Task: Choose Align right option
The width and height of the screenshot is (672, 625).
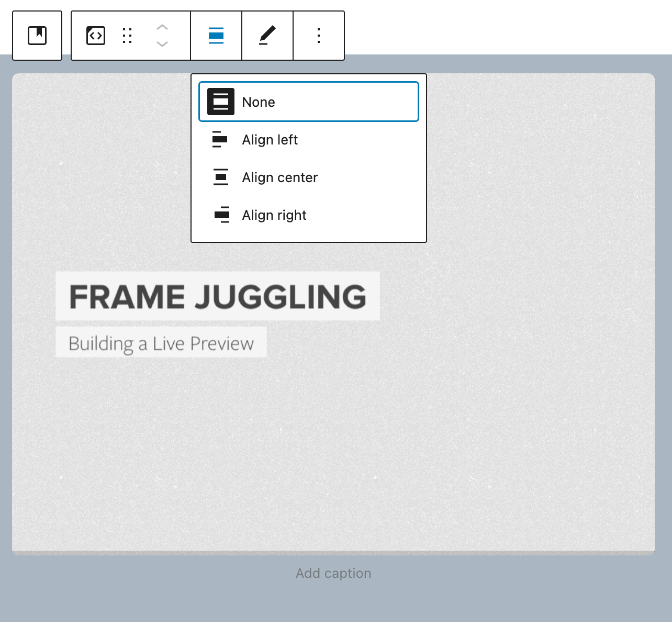Action: (x=309, y=215)
